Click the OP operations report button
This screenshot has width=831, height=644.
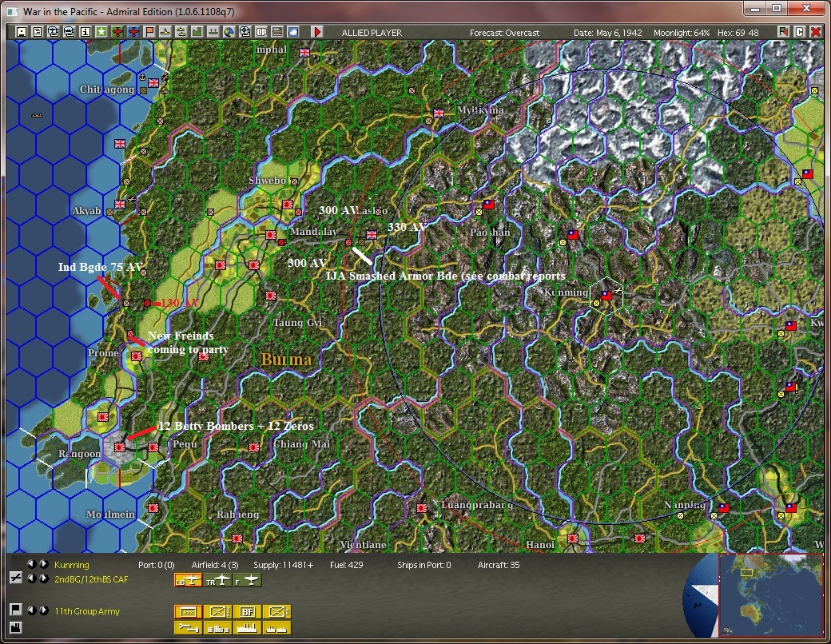[261, 32]
